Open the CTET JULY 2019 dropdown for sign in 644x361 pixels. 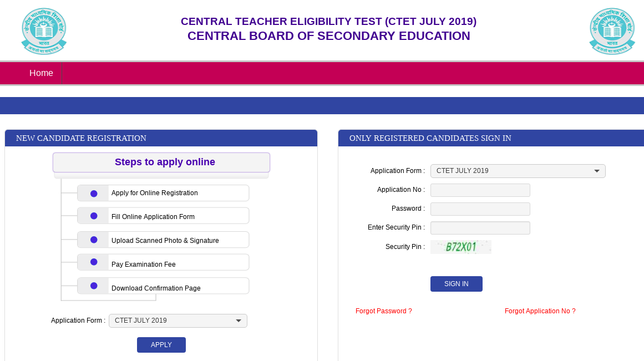(518, 171)
